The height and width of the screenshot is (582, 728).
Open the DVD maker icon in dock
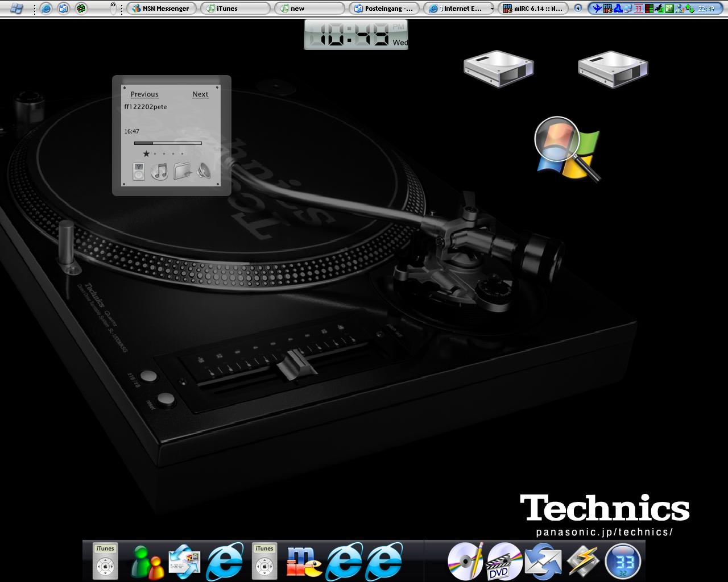pos(503,562)
